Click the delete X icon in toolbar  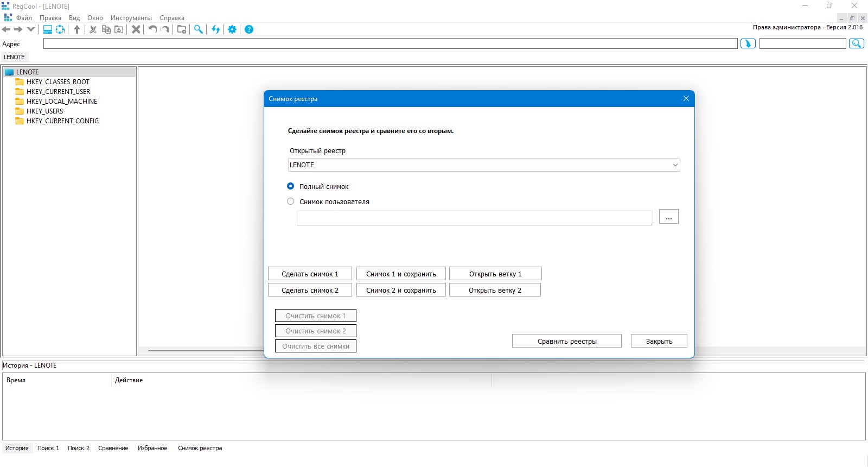(136, 29)
